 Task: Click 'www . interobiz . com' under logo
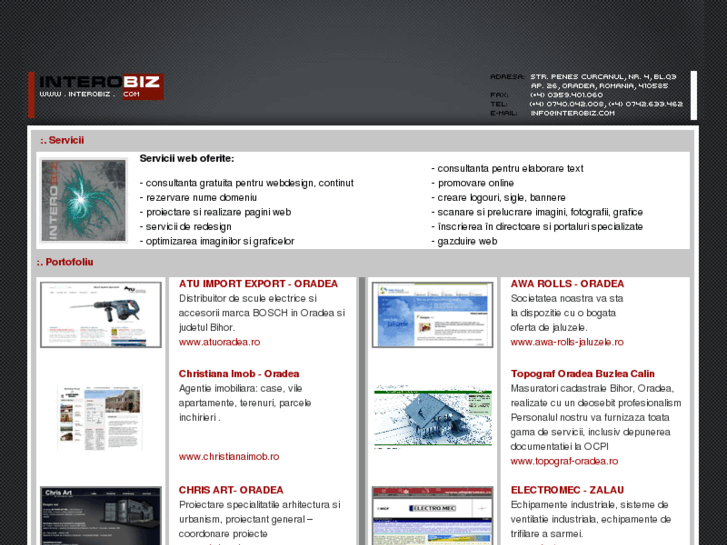89,94
